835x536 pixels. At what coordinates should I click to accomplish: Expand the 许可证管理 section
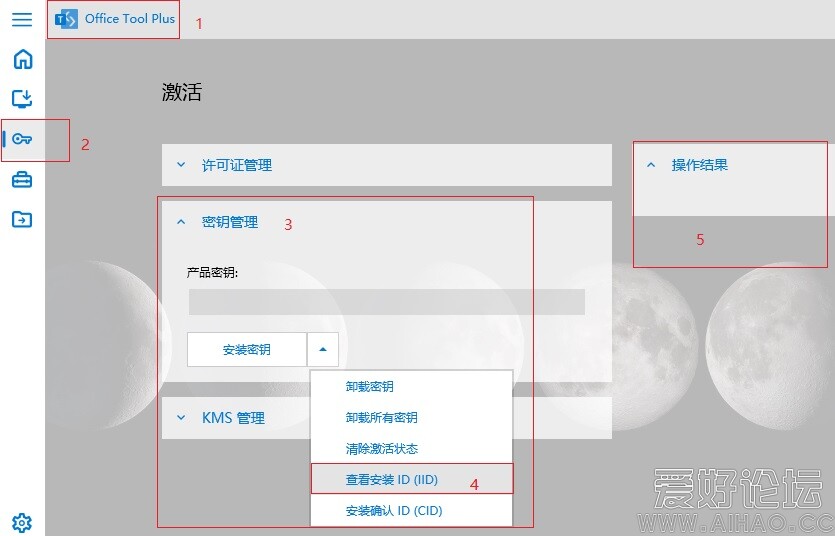click(237, 165)
